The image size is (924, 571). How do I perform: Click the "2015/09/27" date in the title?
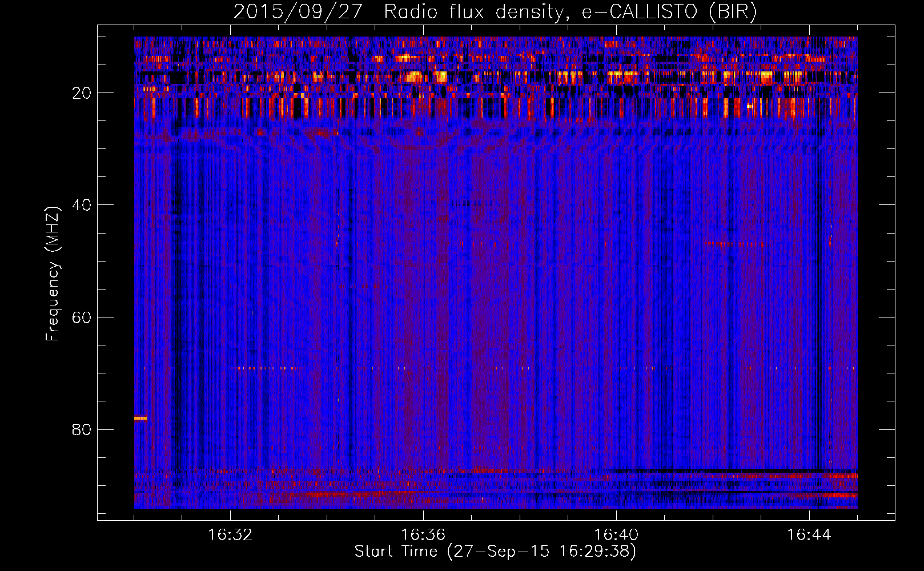pos(298,12)
